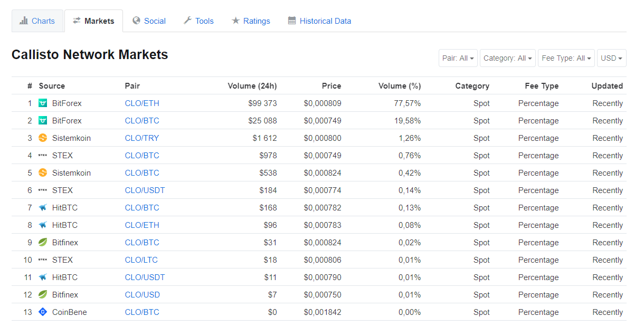Open CLO/USDT pair on HitBTC row 11
This screenshot has height=336, width=644.
(x=145, y=277)
